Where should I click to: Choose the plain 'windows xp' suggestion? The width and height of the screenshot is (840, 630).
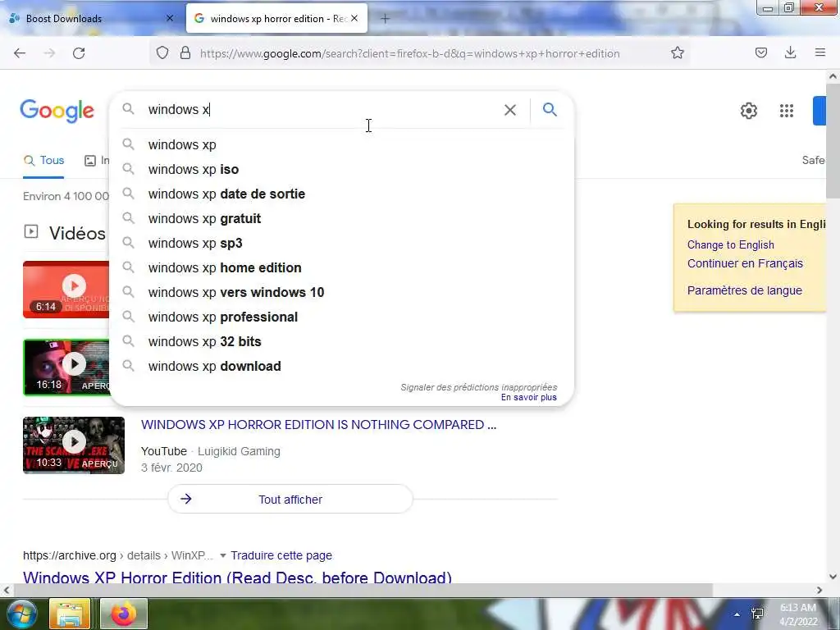coord(343,144)
